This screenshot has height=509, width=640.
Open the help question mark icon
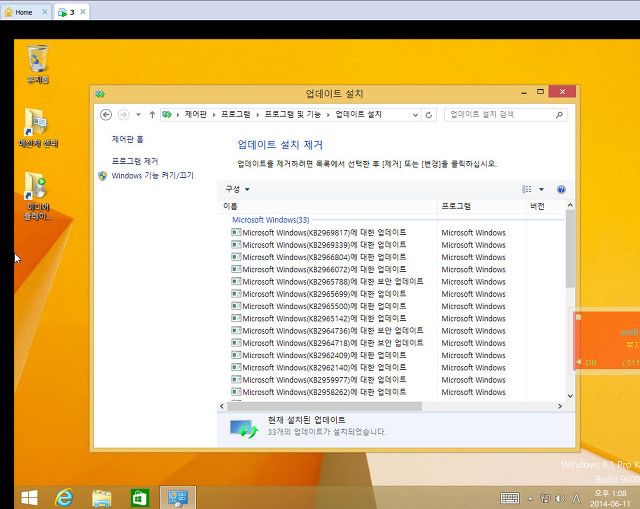pyautogui.click(x=561, y=189)
